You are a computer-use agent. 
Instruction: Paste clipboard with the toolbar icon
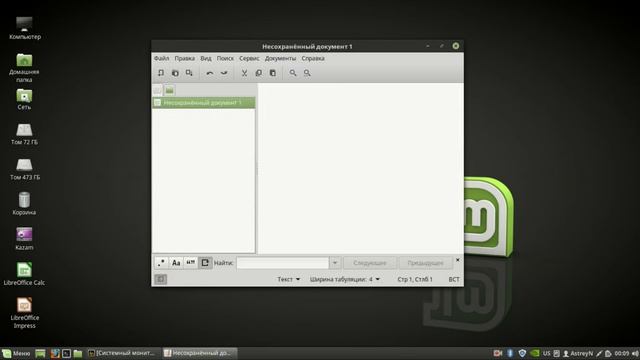[x=273, y=73]
